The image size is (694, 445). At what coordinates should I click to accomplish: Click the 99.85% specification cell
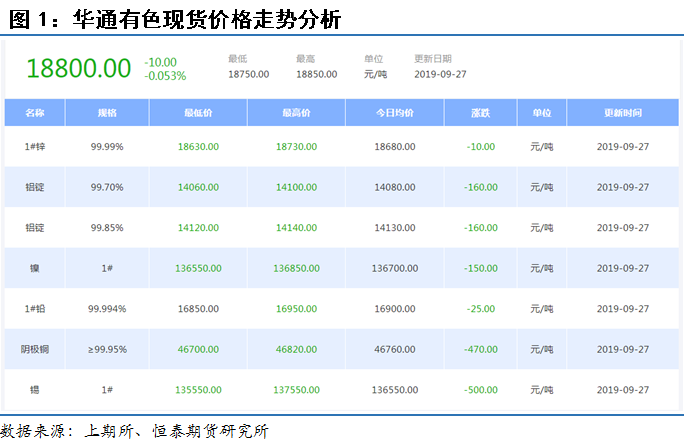tap(107, 228)
